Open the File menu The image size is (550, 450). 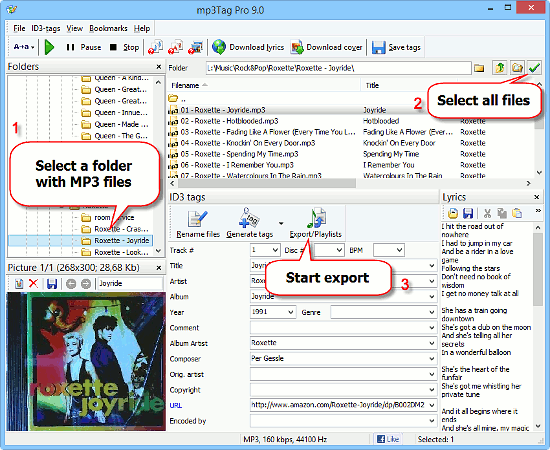pos(19,28)
